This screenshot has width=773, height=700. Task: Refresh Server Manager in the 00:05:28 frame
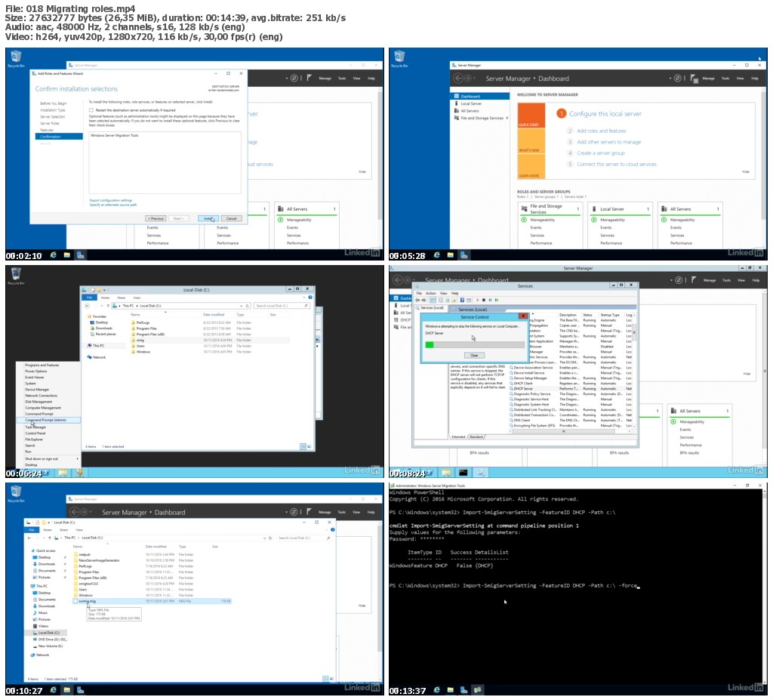(x=677, y=78)
